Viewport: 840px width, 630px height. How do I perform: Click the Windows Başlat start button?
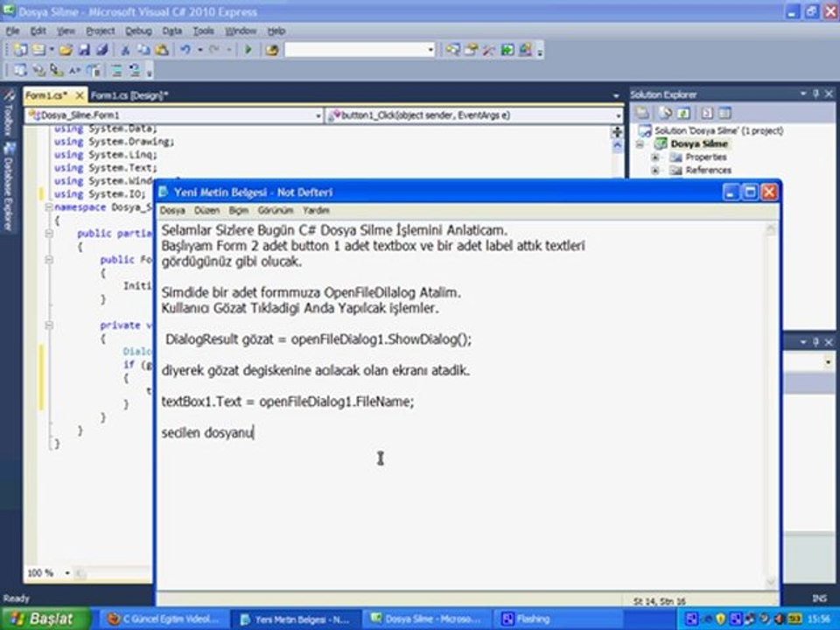[x=45, y=619]
